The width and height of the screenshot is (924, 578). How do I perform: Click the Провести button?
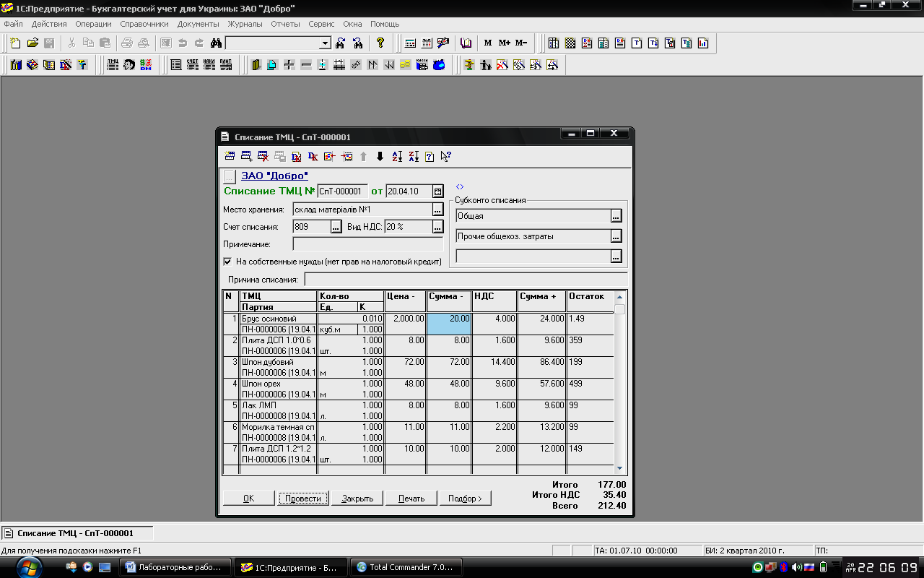tap(303, 499)
